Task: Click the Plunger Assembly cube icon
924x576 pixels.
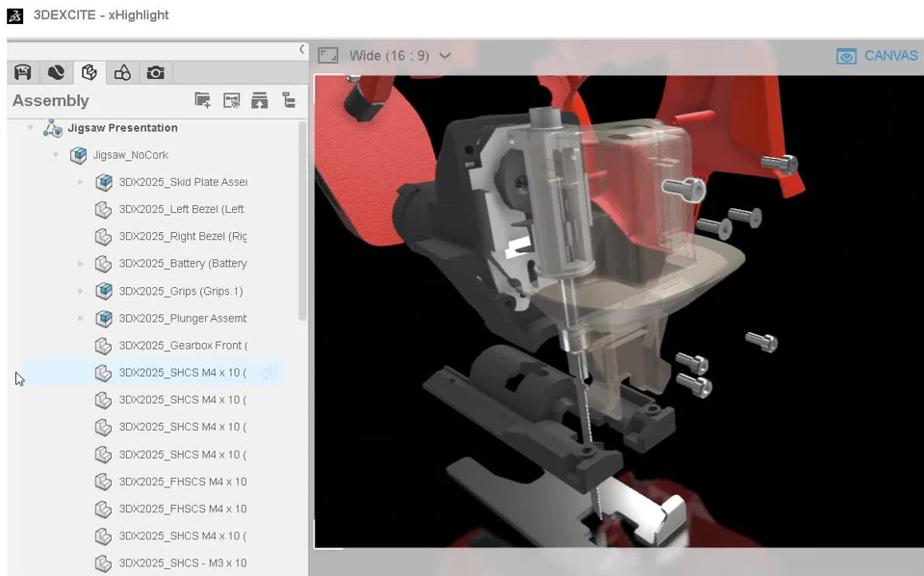Action: (x=104, y=319)
